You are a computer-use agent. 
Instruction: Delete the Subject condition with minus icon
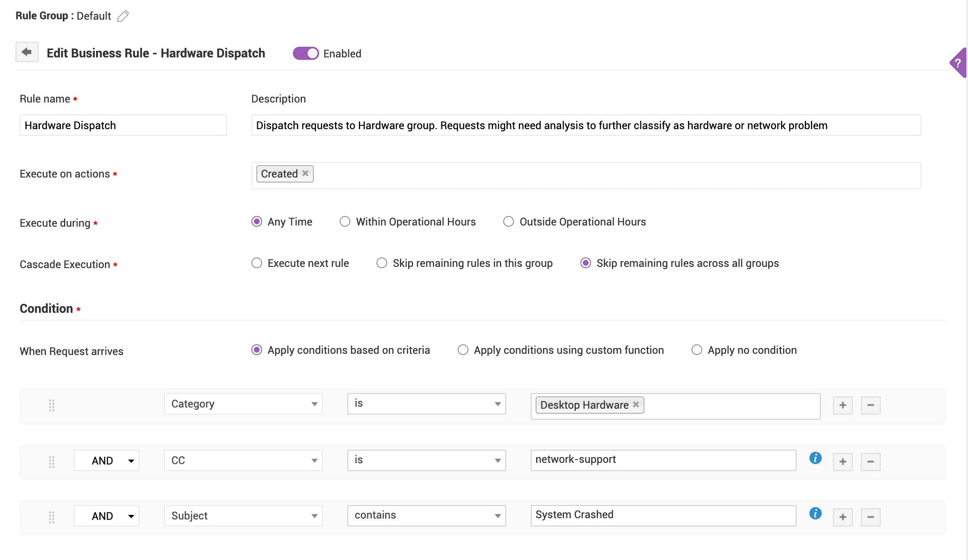pyautogui.click(x=870, y=517)
